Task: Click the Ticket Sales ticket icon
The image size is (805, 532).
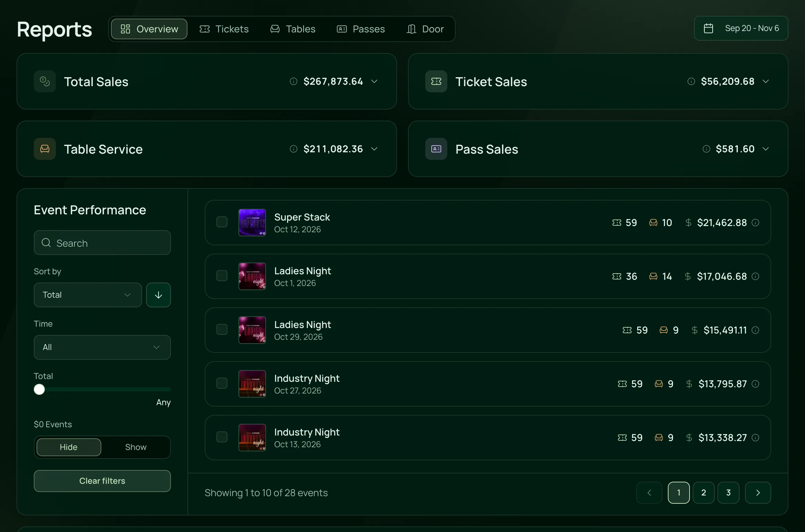Action: [436, 81]
